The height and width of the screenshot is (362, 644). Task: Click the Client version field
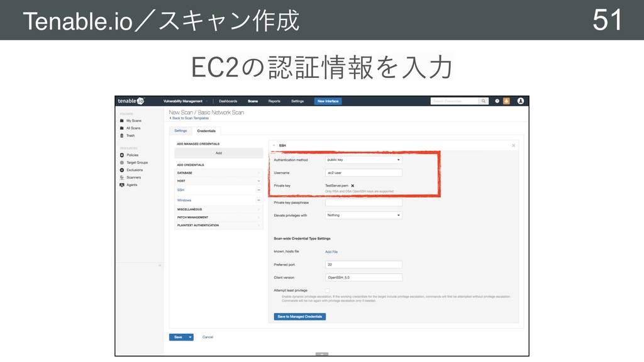coord(364,277)
